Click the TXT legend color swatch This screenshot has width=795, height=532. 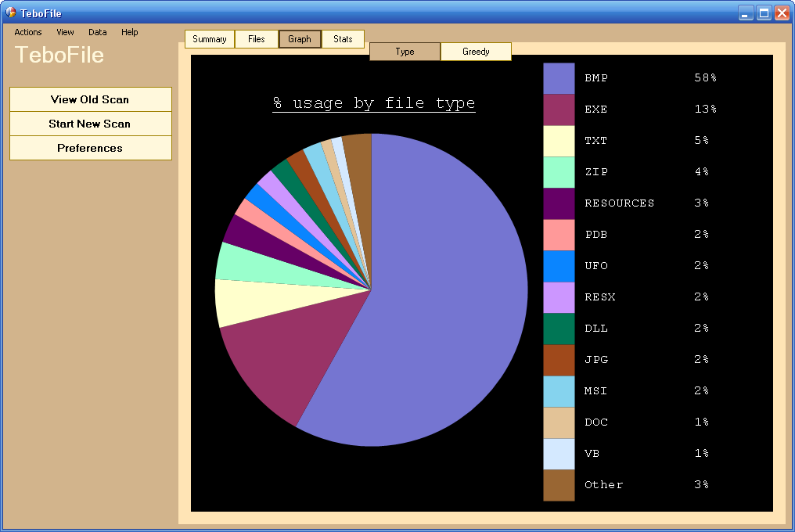[559, 141]
